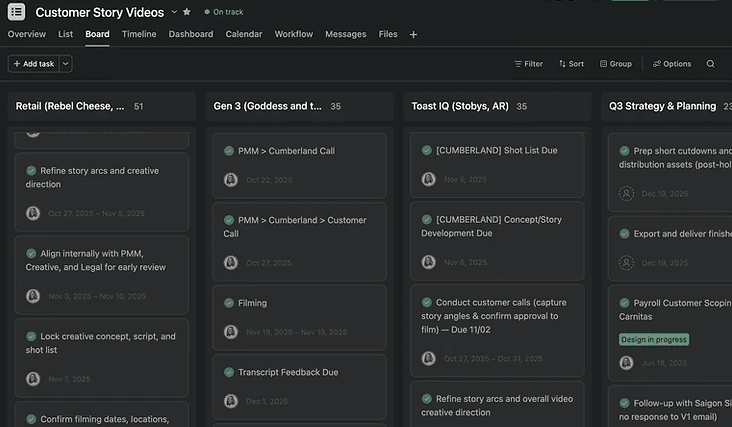Open the Sort menu

pos(571,64)
